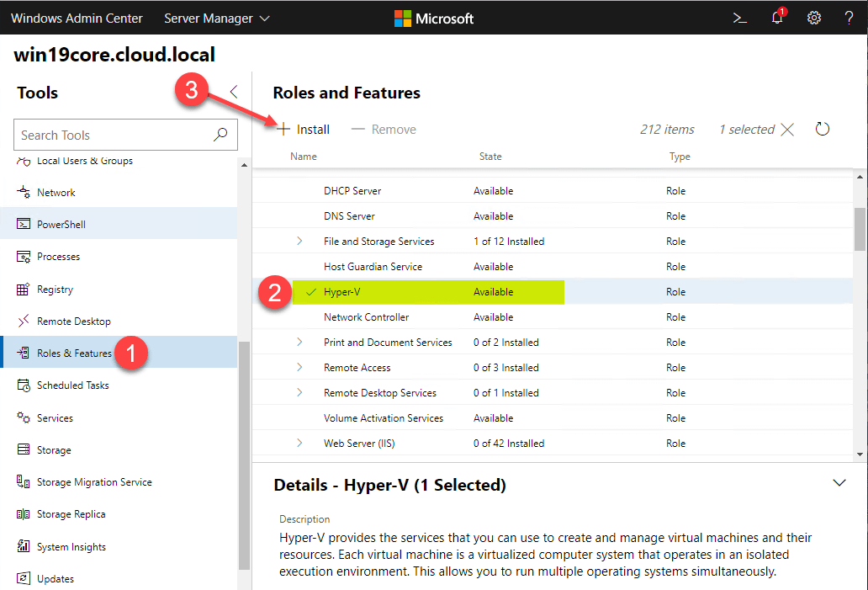The width and height of the screenshot is (868, 590).
Task: Click the search magnifier in Search Tools
Action: point(220,135)
